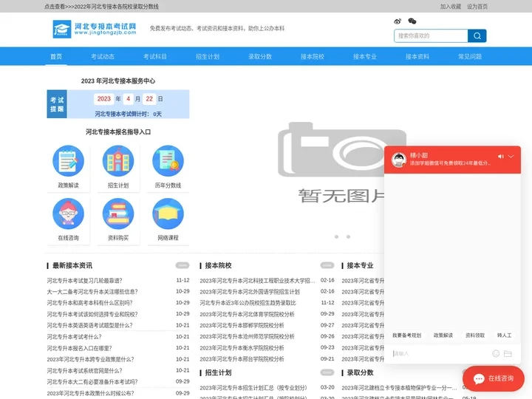This screenshot has width=532, height=399.
Task: Click 加入收藏 link at top
Action: click(x=451, y=7)
